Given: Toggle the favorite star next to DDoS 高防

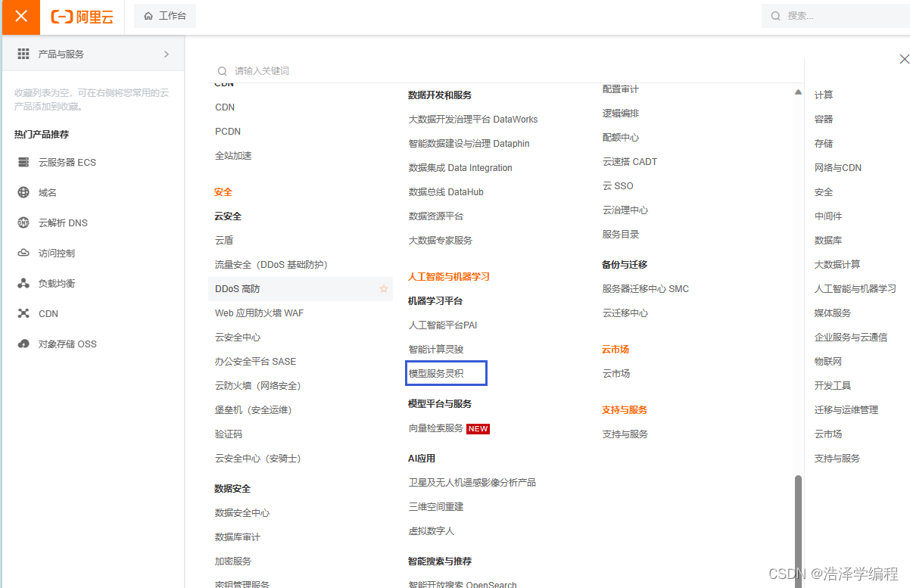Looking at the screenshot, I should point(384,288).
